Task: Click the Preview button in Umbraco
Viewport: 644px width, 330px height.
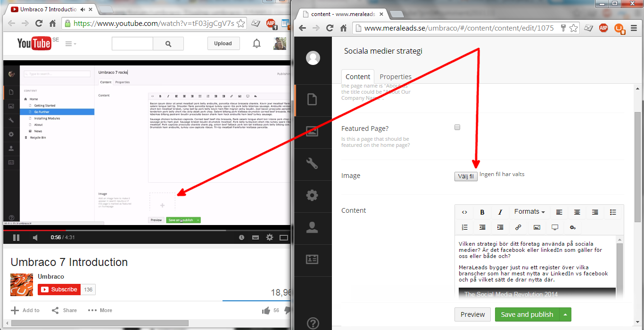Action: [472, 314]
